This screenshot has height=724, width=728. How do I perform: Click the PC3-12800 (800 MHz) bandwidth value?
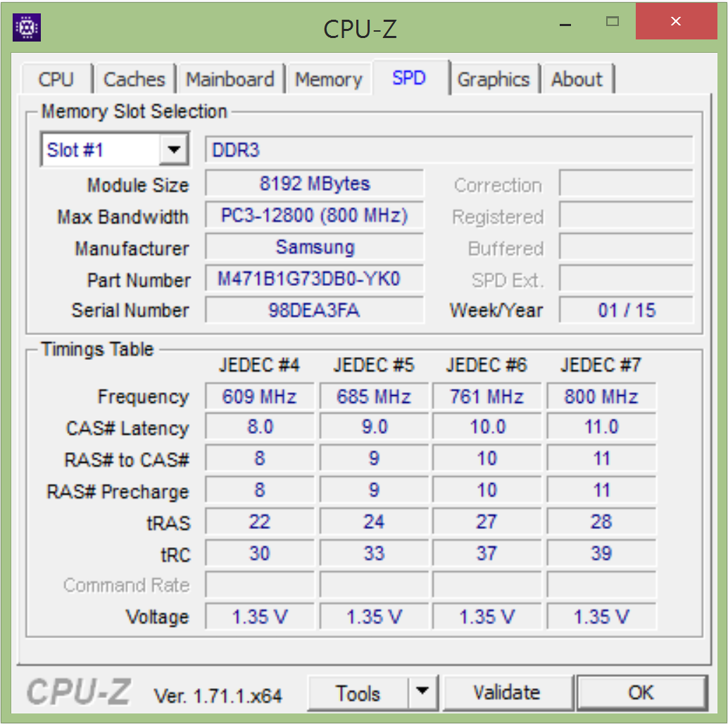[x=314, y=216]
